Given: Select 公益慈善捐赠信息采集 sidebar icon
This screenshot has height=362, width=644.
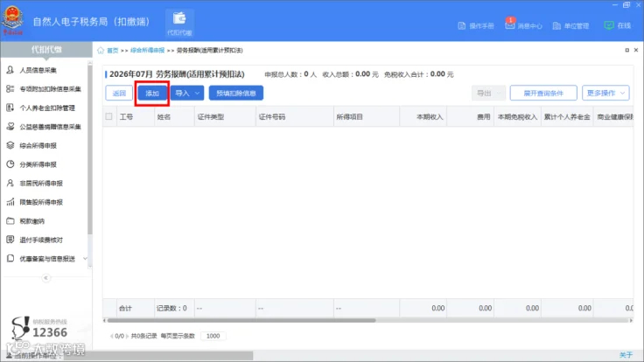Looking at the screenshot, I should click(10, 127).
